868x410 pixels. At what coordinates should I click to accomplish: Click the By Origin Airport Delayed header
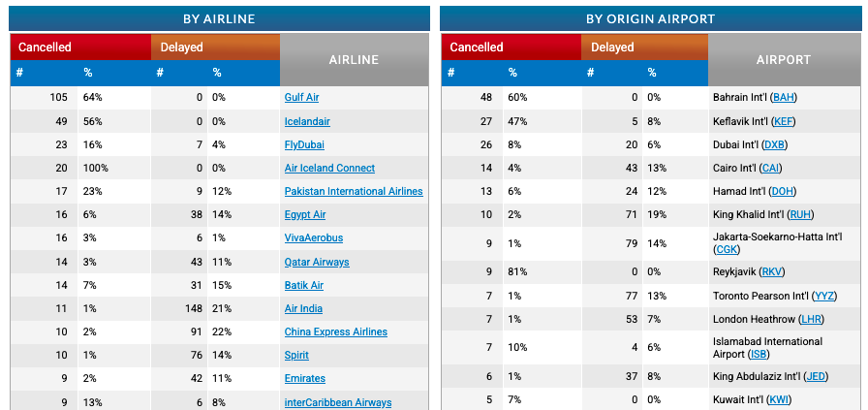coord(645,47)
